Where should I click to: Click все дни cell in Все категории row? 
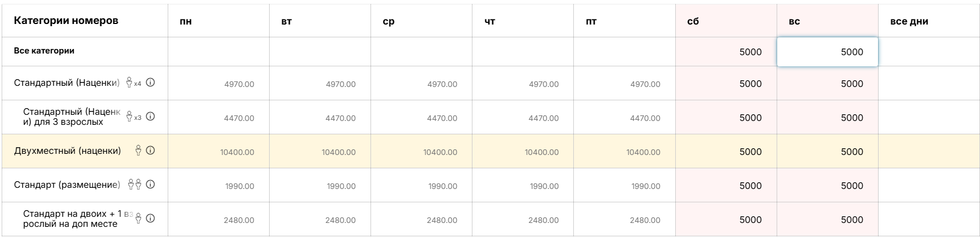point(928,52)
